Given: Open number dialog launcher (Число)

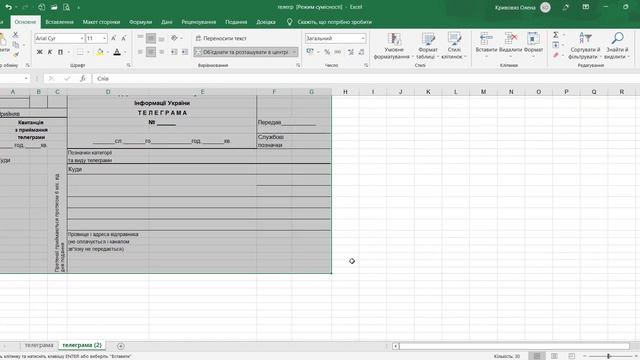Looking at the screenshot, I should pyautogui.click(x=366, y=65).
